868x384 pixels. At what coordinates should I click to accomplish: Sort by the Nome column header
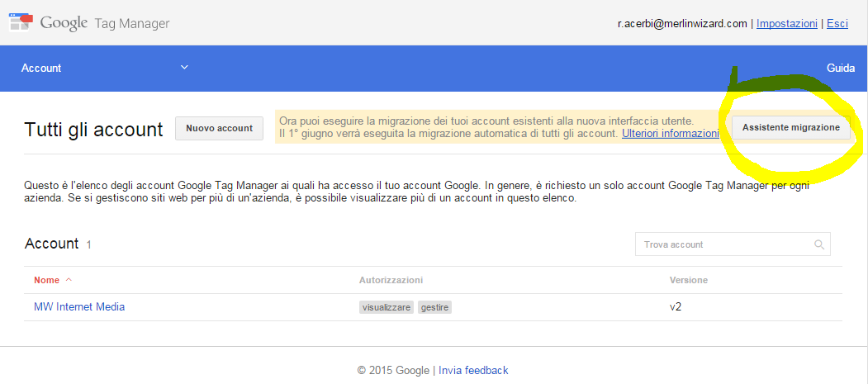pyautogui.click(x=46, y=280)
